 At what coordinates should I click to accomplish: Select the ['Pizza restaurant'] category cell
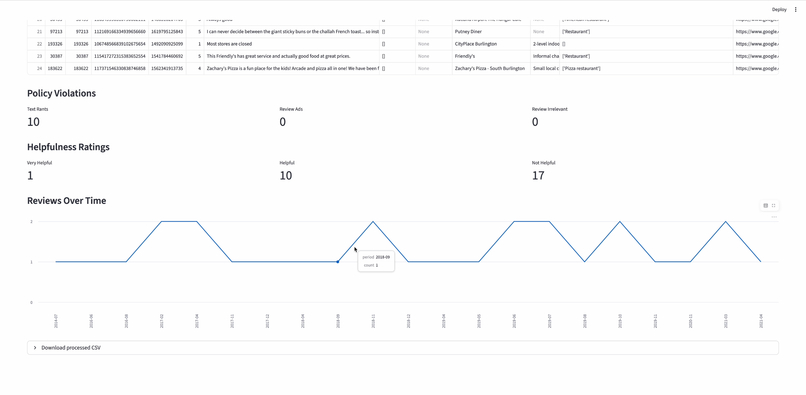coord(646,68)
